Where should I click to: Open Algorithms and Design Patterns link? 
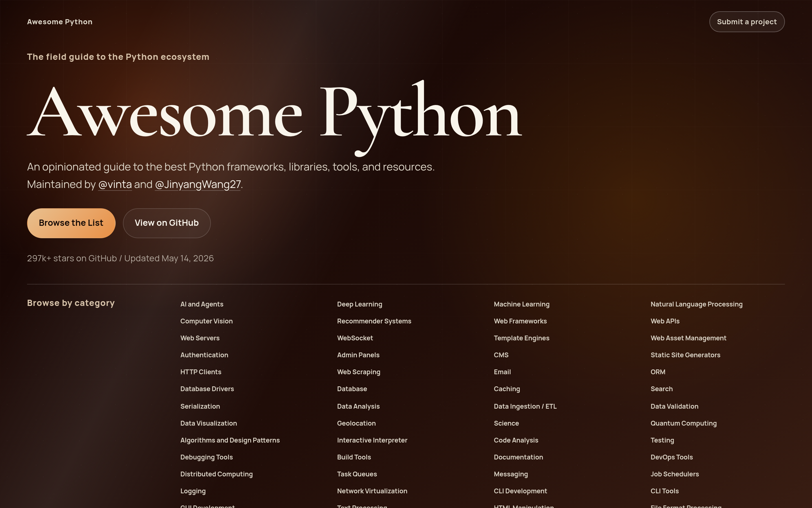click(230, 441)
